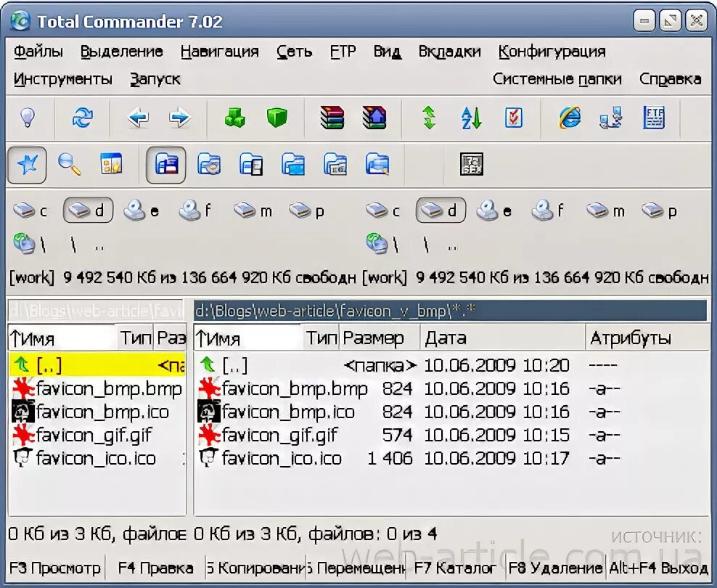Go to parent directory '..' in left drive bar
Screen dimensions: 717x588
click(99, 248)
